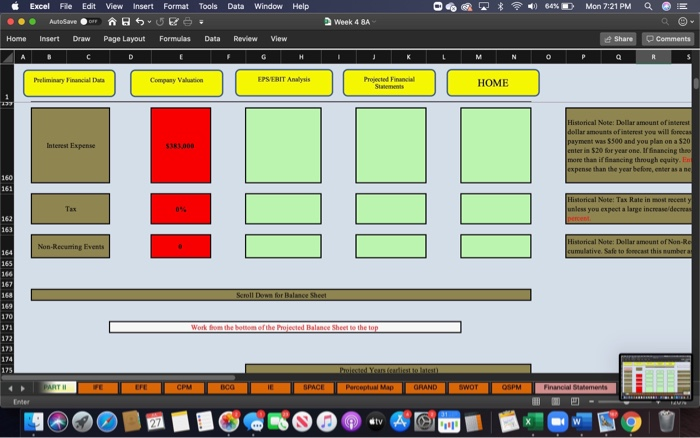The width and height of the screenshot is (700, 438).
Task: Switch to Page Break Preview in status bar
Action: pos(575,402)
